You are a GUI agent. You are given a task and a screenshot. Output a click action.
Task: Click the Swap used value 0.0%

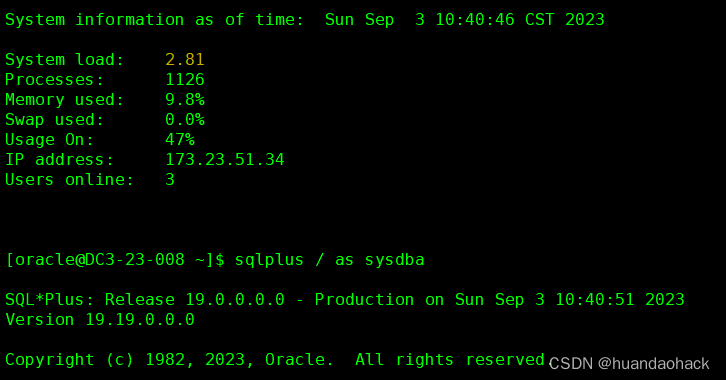tap(185, 119)
